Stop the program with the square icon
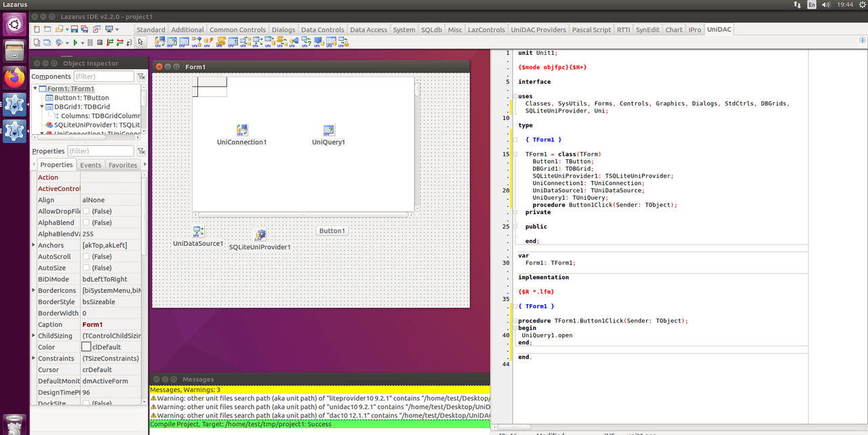Screen dimensions: 868x435 100,42
